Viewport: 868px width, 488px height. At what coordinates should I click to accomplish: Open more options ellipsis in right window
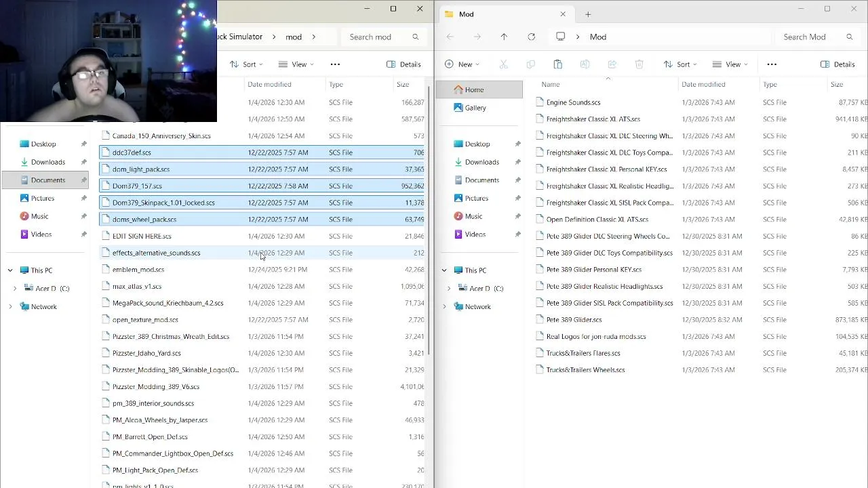tap(772, 64)
